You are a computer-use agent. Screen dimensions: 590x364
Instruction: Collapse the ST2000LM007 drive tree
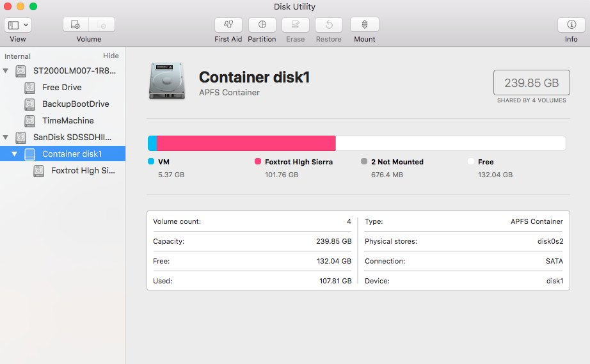[6, 70]
